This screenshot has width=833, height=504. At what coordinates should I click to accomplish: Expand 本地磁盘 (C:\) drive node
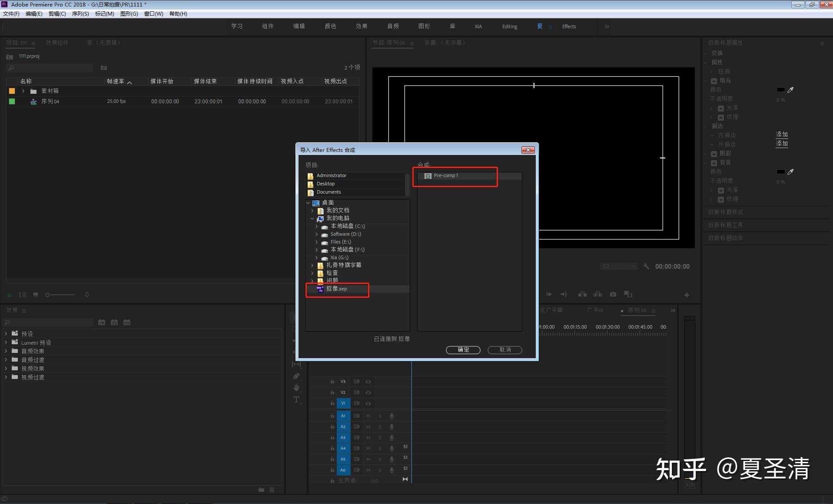[316, 226]
